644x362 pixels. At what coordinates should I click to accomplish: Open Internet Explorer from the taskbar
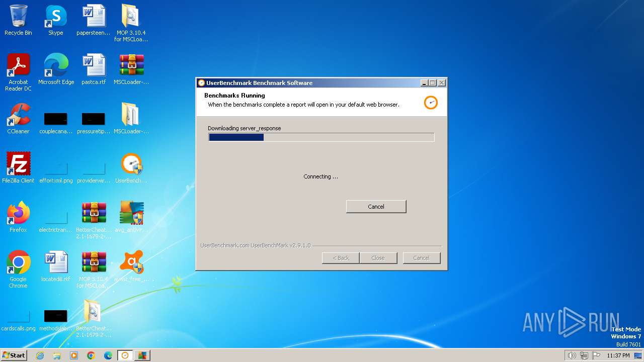click(40, 355)
